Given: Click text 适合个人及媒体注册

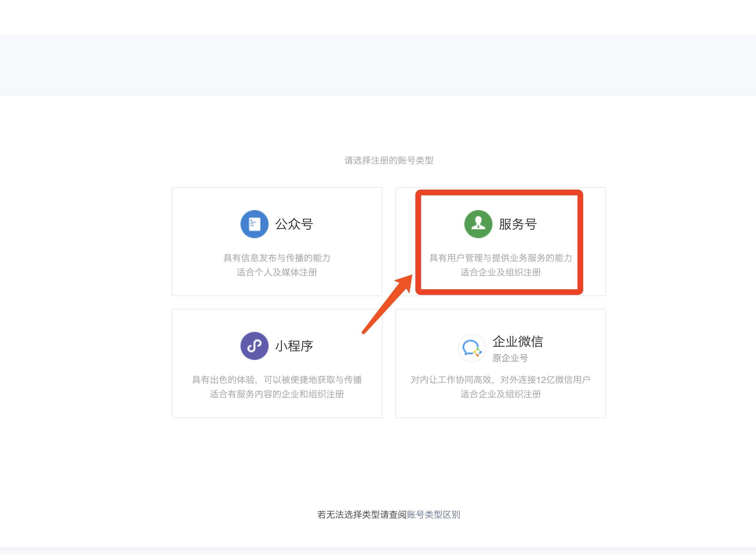Looking at the screenshot, I should [x=277, y=272].
